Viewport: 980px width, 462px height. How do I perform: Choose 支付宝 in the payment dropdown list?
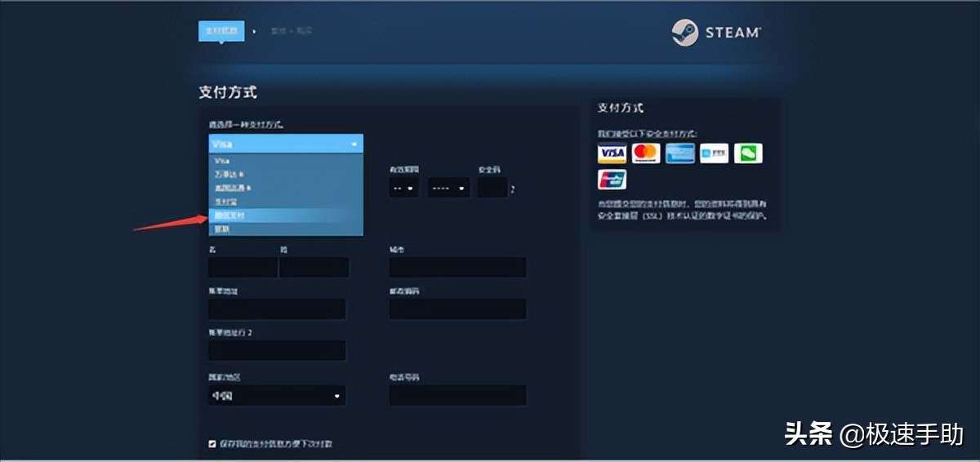pyautogui.click(x=285, y=202)
